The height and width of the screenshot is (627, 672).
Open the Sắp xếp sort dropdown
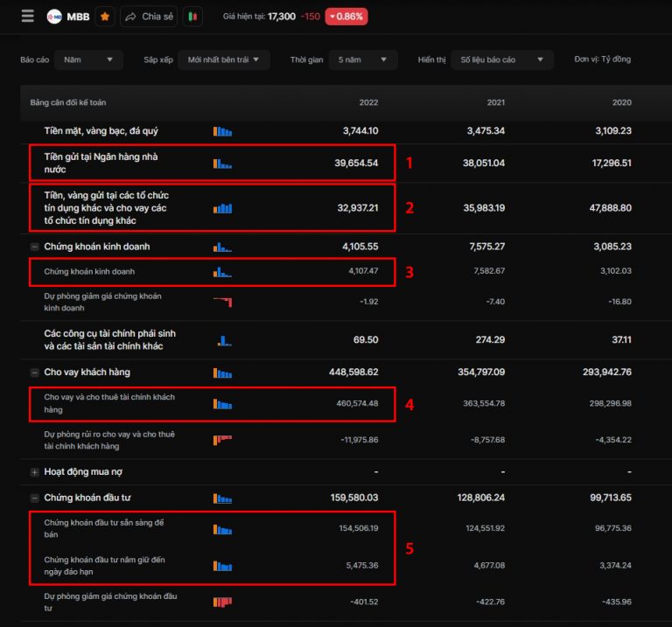[x=224, y=59]
